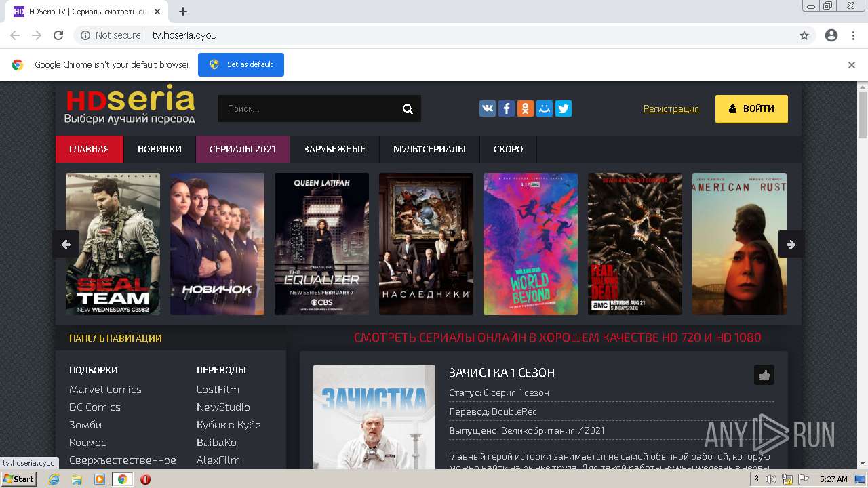Click the Windows Start button
This screenshot has height=488, width=868.
coord(18,479)
